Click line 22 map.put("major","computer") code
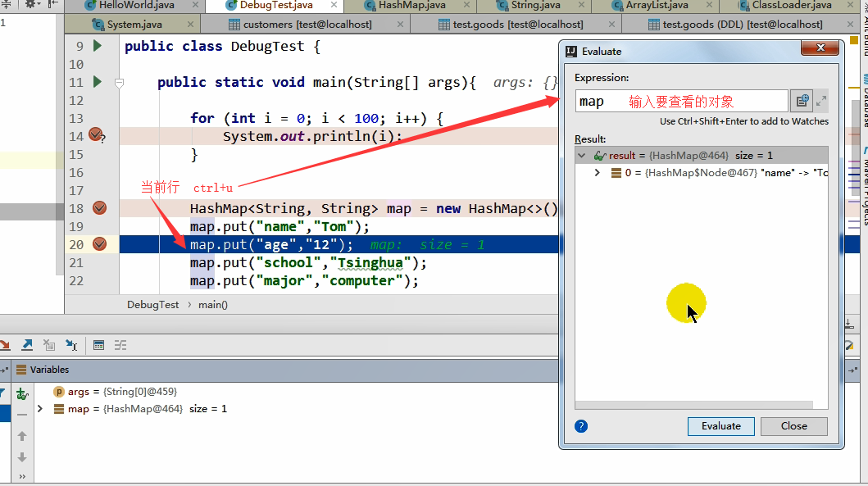 [x=304, y=280]
